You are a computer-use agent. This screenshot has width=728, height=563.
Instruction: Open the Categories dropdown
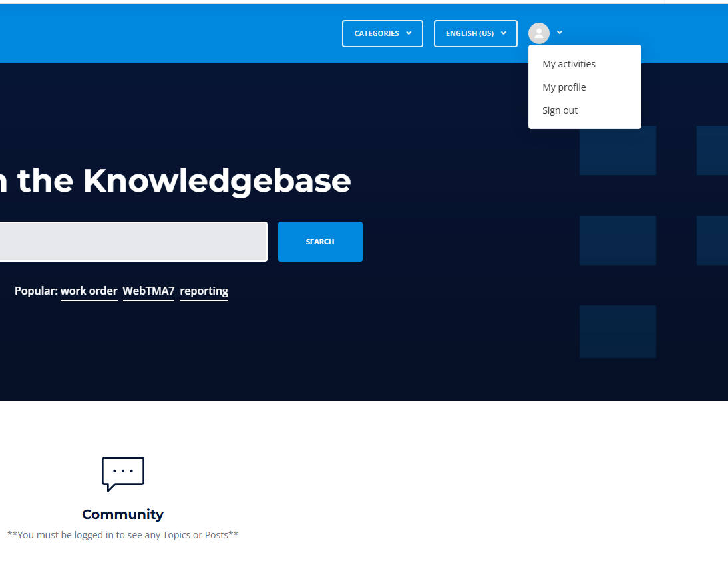click(382, 33)
